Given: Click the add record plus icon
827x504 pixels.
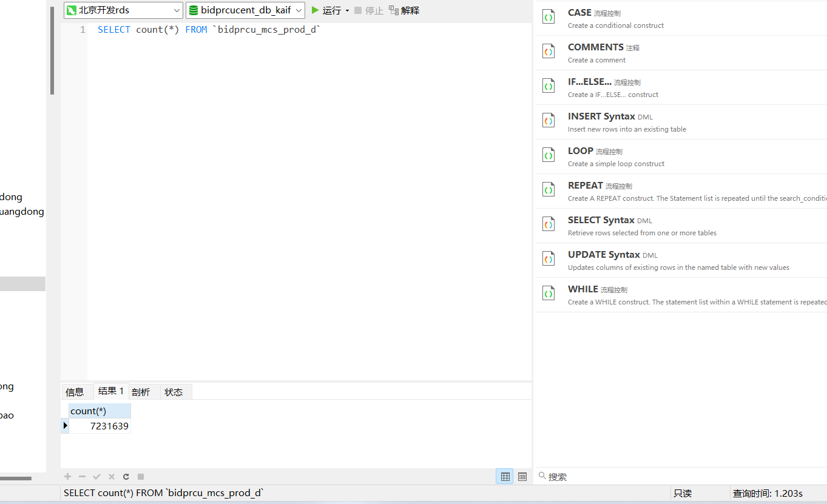Looking at the screenshot, I should pos(67,477).
